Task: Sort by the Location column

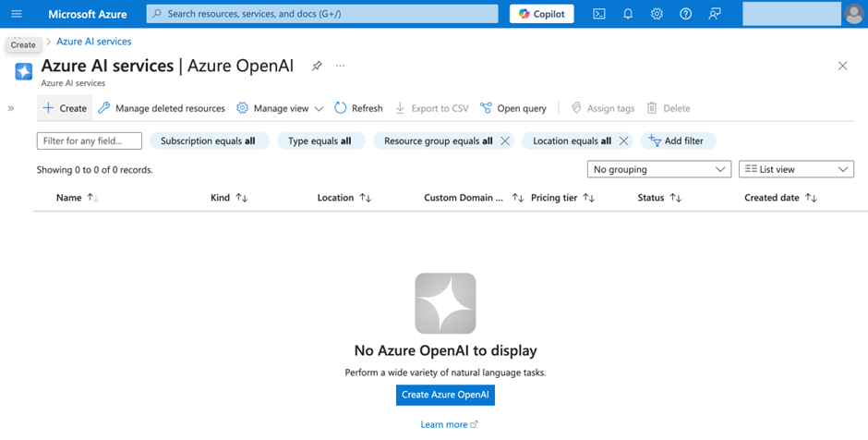Action: coord(344,198)
